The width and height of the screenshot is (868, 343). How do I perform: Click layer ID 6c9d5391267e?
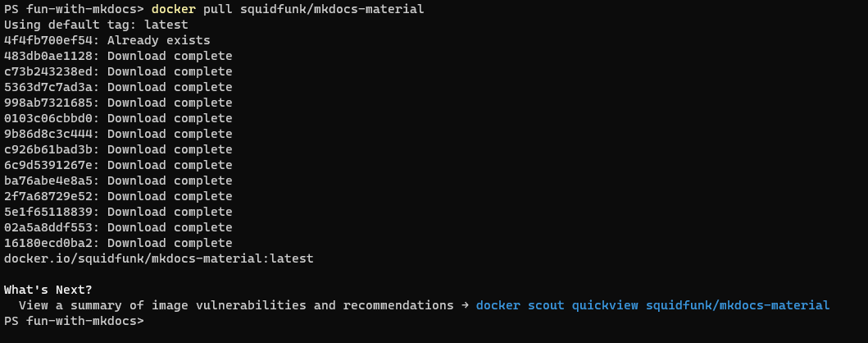(51, 165)
